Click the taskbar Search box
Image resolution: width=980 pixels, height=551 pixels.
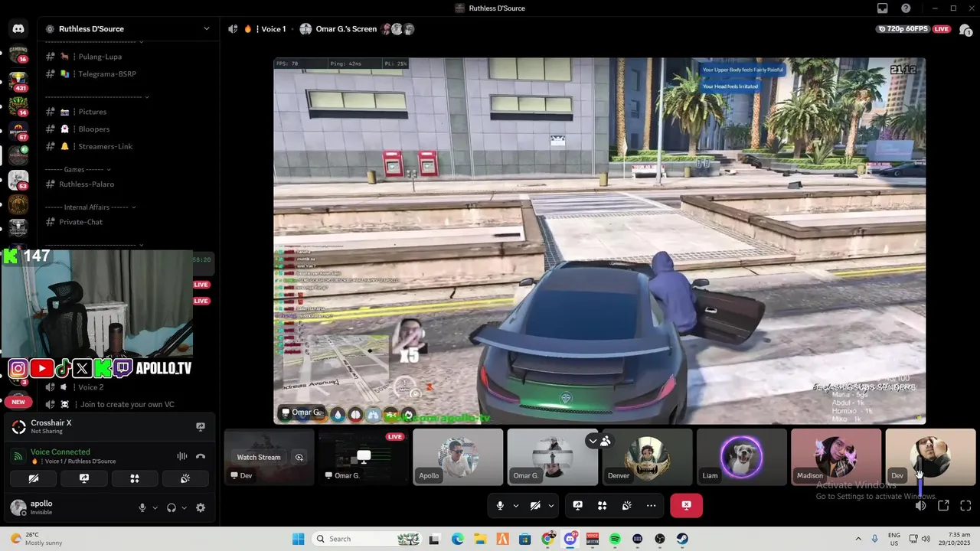[x=365, y=539]
